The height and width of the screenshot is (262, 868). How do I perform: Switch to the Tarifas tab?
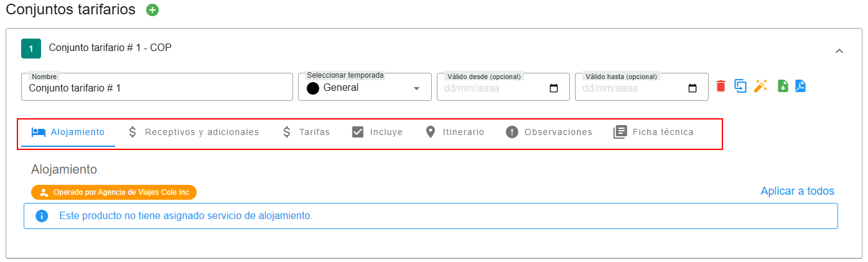pos(306,132)
